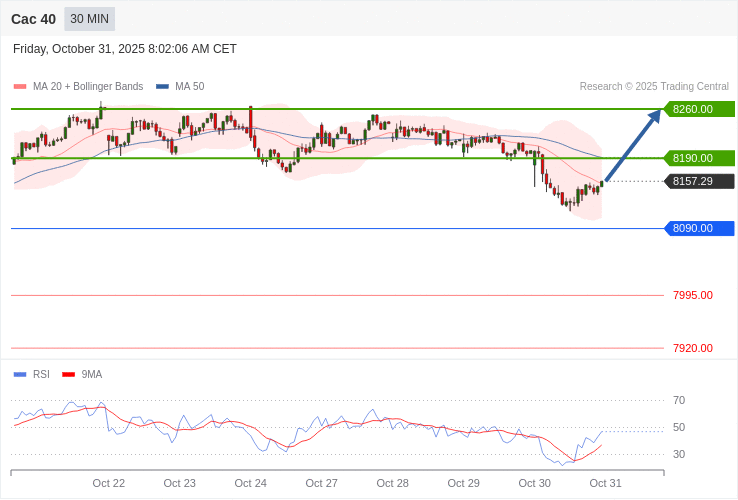Click the dark 8157.29 current price tag
The image size is (738, 500).
699,181
